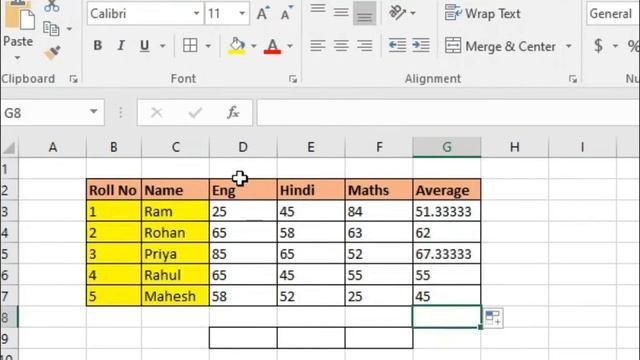The height and width of the screenshot is (360, 640).
Task: Open the Font dialog launcher
Action: 293,79
